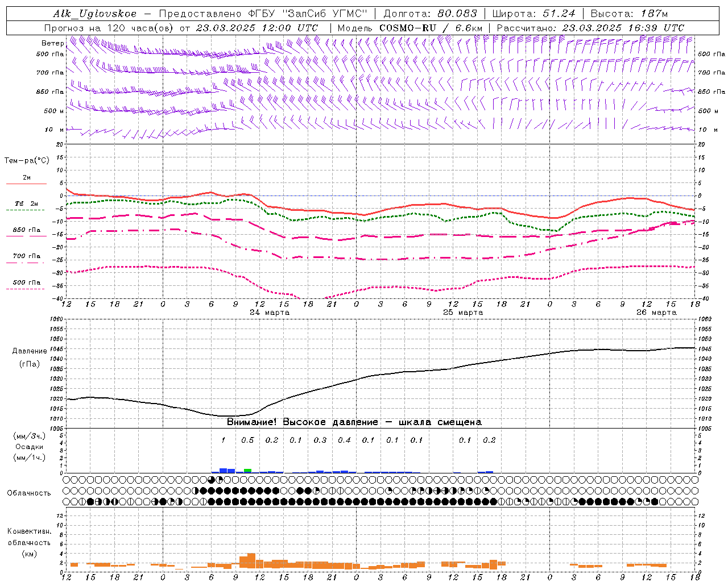
Task: Click the solid red 2м legend line sample
Action: [x=26, y=184]
